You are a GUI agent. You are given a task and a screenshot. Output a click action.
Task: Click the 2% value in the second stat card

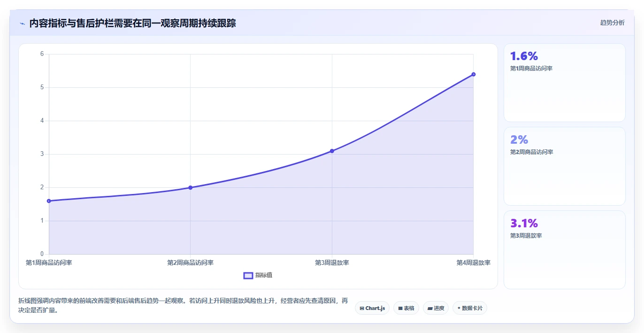[519, 139]
